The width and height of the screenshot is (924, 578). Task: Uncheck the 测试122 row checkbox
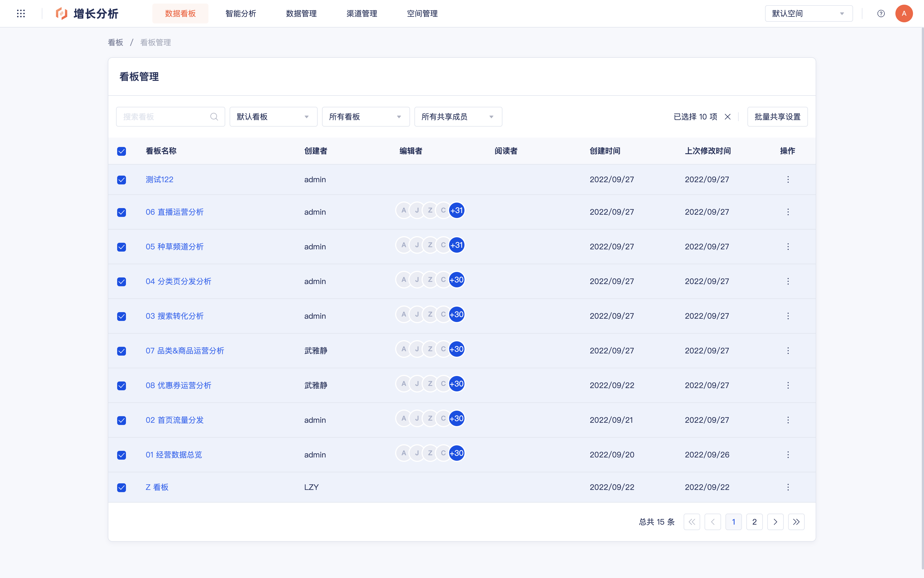(x=122, y=180)
